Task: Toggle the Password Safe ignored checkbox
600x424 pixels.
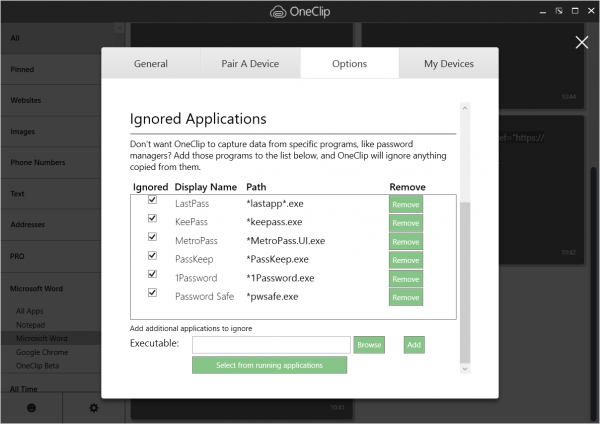Action: (x=152, y=293)
